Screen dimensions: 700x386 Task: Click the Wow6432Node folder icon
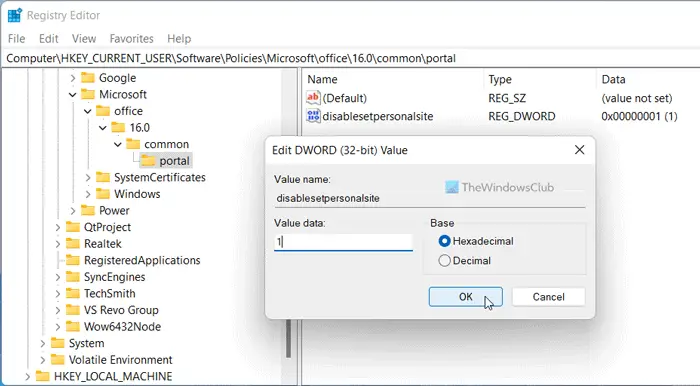pyautogui.click(x=73, y=326)
